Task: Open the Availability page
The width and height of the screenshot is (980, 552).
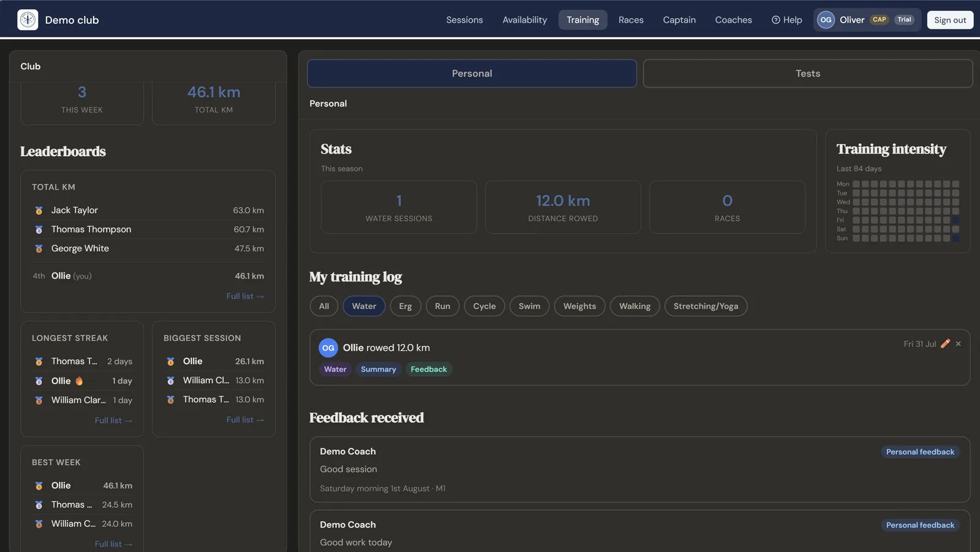Action: tap(524, 20)
